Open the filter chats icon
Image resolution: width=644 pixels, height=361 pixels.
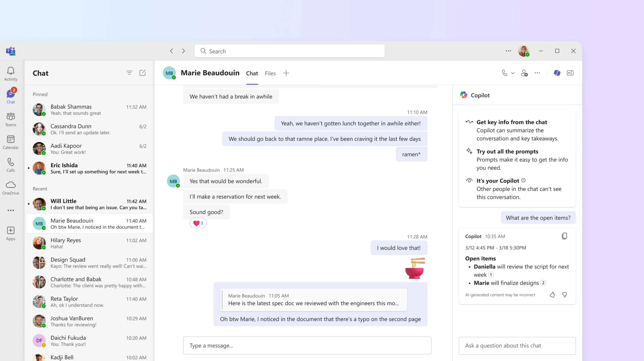coord(129,73)
